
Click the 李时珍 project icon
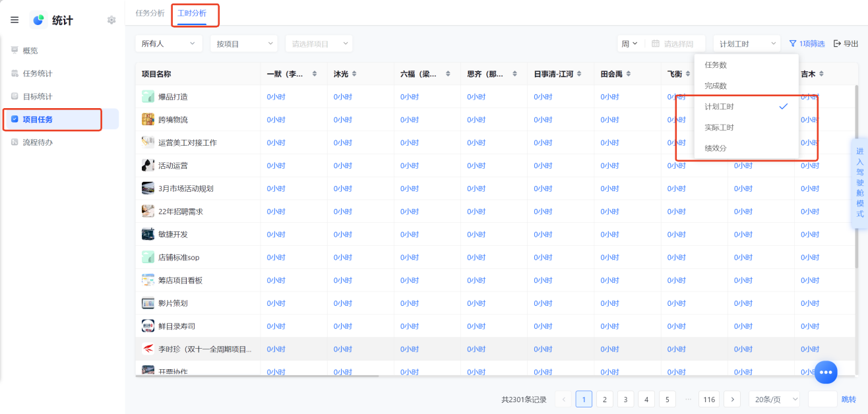click(148, 349)
